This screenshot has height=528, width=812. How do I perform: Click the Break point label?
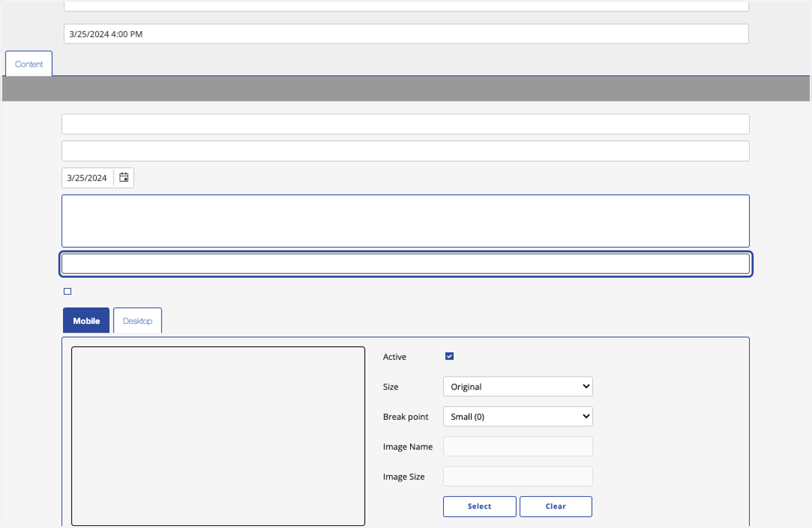coord(405,416)
